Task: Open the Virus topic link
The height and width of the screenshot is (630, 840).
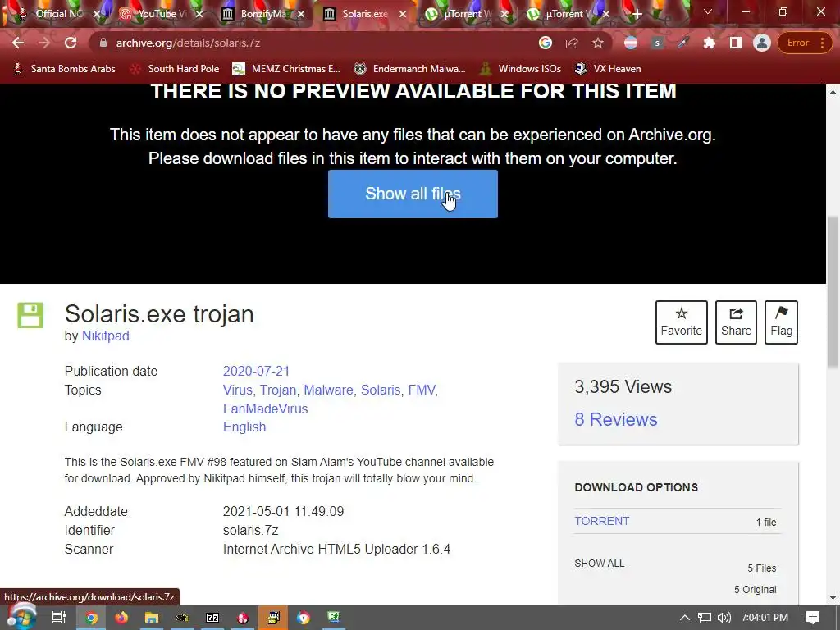Action: click(239, 390)
